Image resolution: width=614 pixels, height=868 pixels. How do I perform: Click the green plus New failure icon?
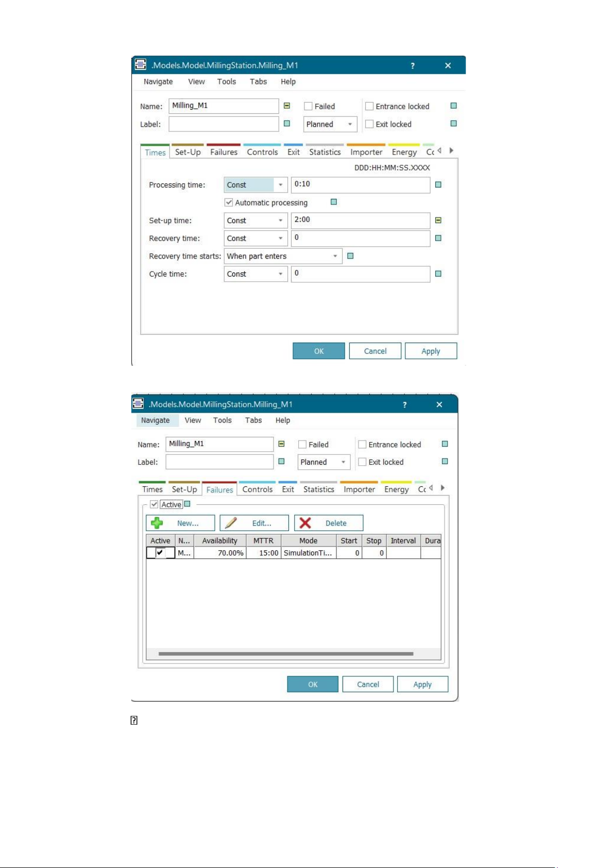tap(157, 523)
